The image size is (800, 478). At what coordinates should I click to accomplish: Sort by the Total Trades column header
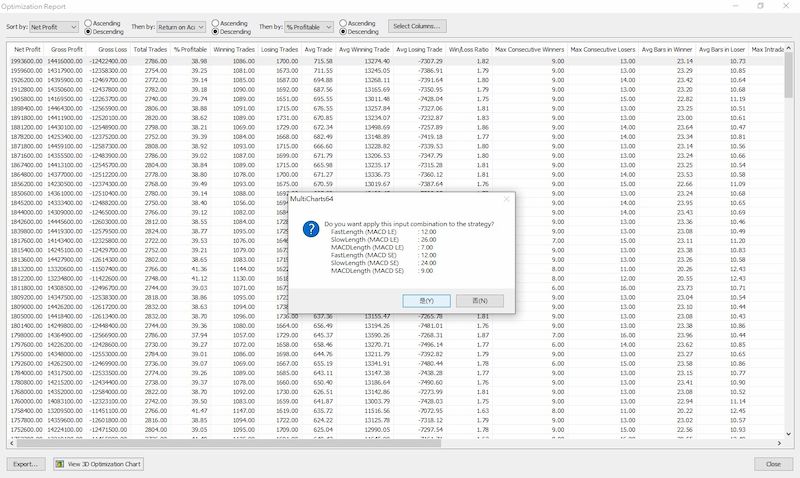(149, 49)
